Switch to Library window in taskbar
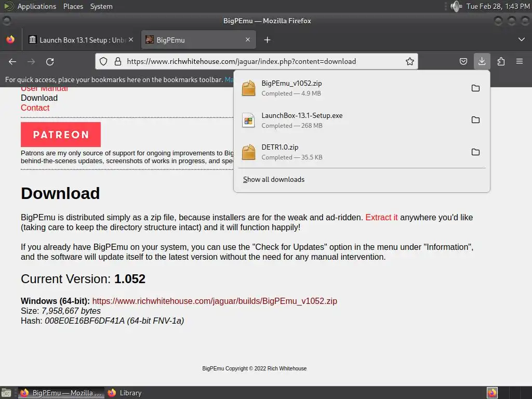Image resolution: width=532 pixels, height=399 pixels. (x=125, y=393)
